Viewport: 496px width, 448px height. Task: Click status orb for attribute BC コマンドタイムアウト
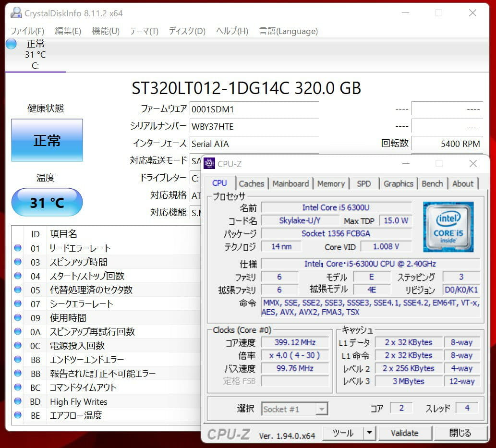[18, 387]
